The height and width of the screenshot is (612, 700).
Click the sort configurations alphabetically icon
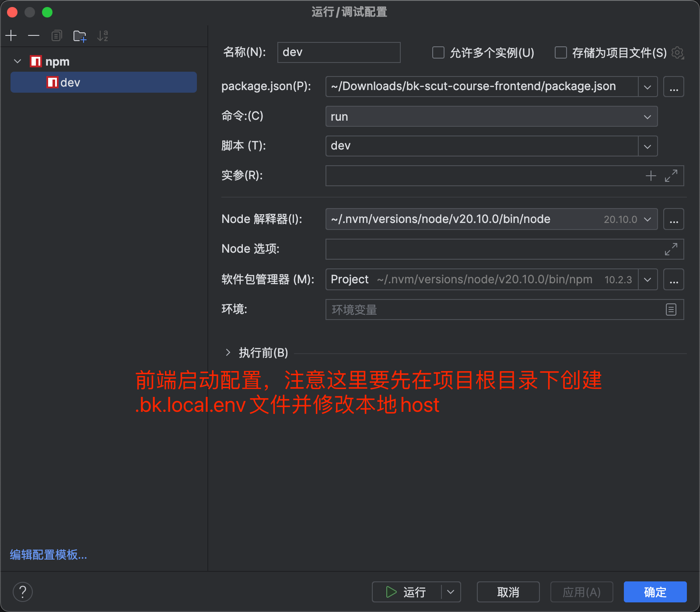click(x=103, y=36)
